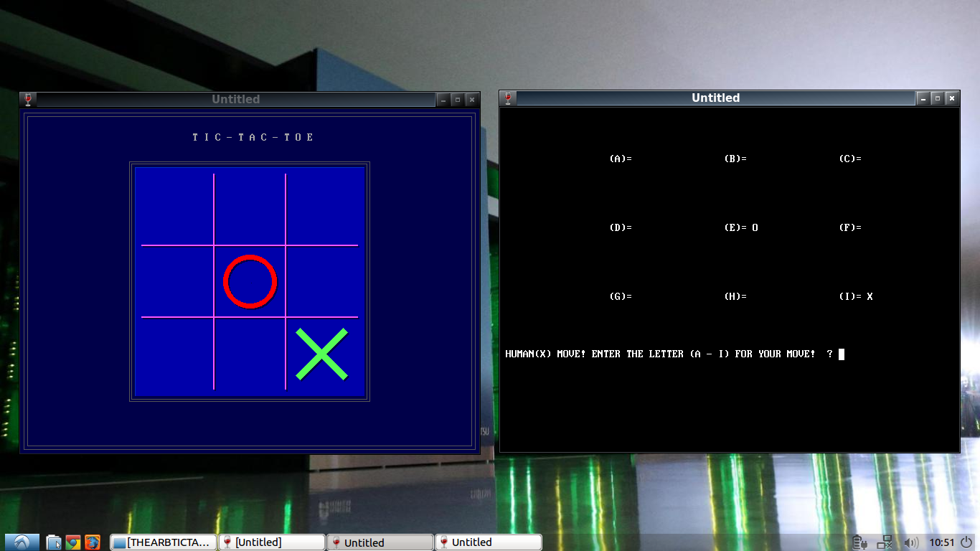Screen dimensions: 980x551
Task: Launch Google Chrome from the taskbar
Action: [73, 542]
